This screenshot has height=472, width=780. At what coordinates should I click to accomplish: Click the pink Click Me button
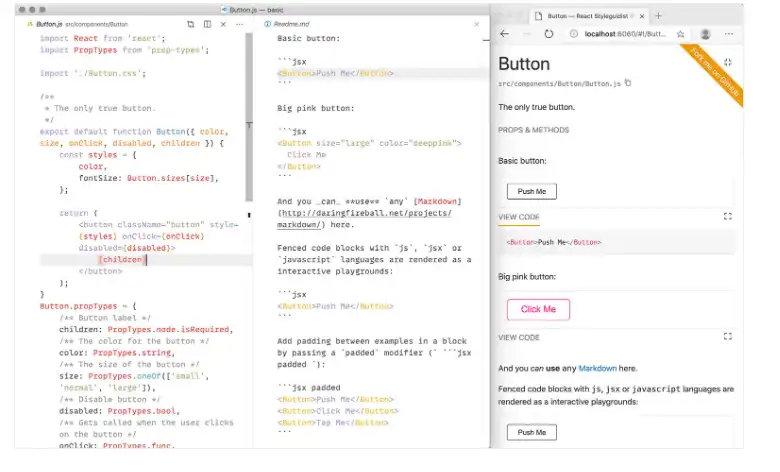pyautogui.click(x=538, y=309)
